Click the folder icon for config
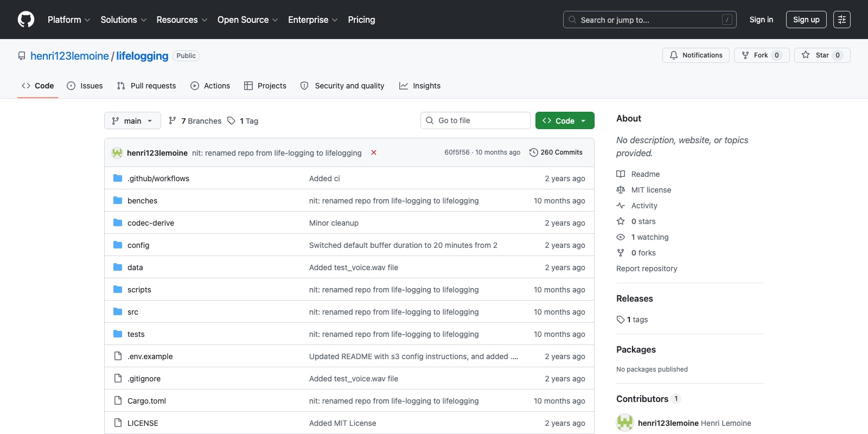This screenshot has width=868, height=434. (118, 245)
